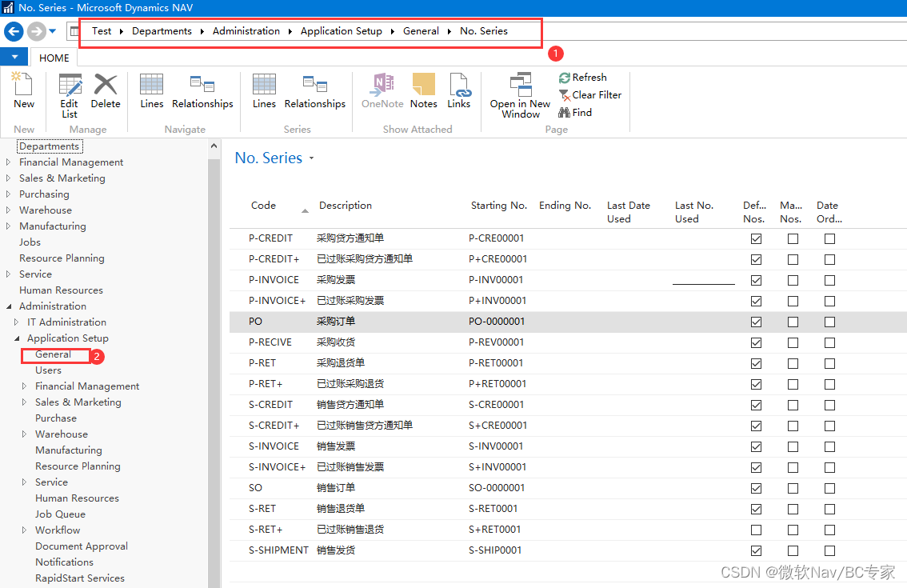Image resolution: width=907 pixels, height=588 pixels.
Task: Expand the Workflow tree node
Action: point(24,530)
